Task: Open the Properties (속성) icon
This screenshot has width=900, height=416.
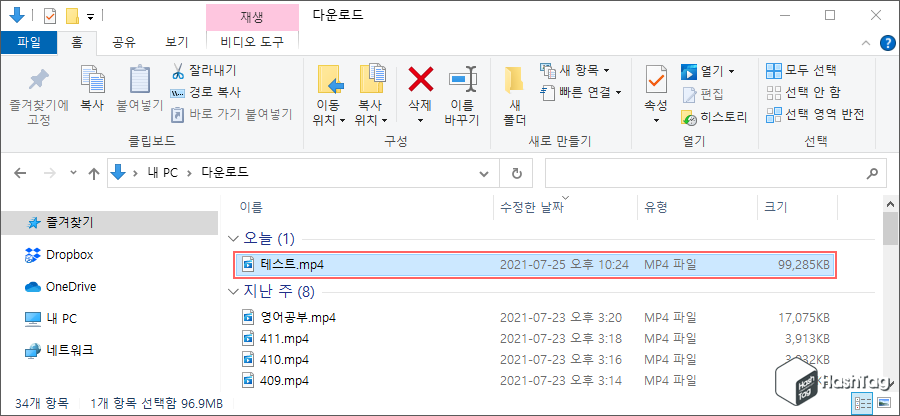Action: point(655,80)
